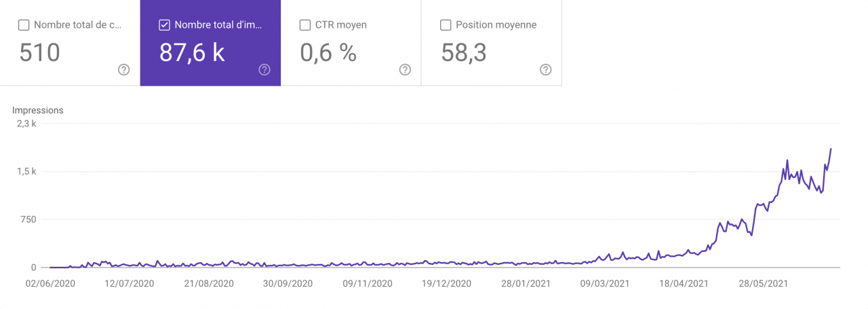Click the 09/11/2020 date label
868x309 pixels.
367,283
